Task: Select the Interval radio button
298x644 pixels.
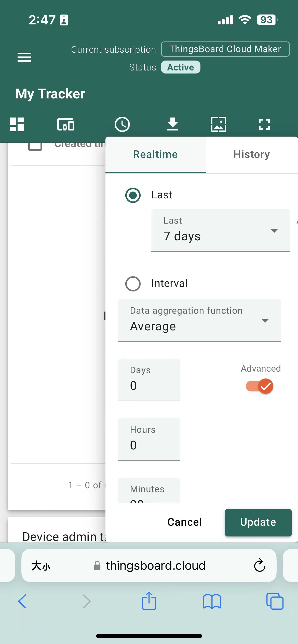Action: (133, 284)
